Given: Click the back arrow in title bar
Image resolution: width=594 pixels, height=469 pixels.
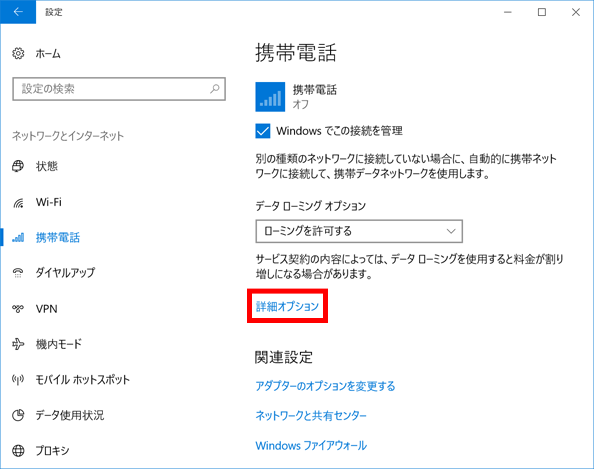Looking at the screenshot, I should 18,12.
